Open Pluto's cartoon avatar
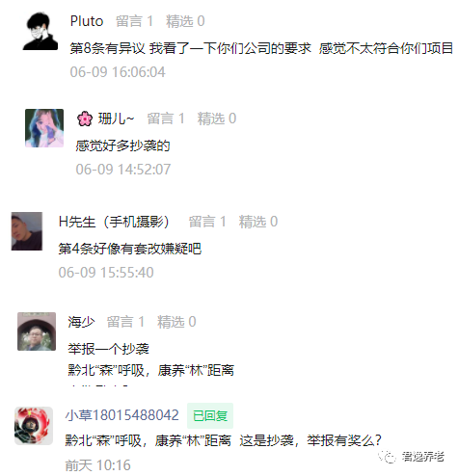This screenshot has width=458, height=476. tap(40, 31)
